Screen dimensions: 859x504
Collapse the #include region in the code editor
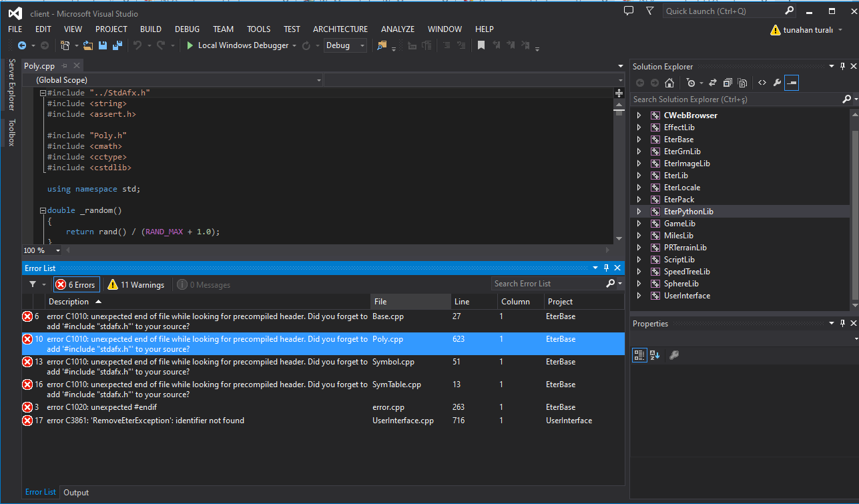43,93
